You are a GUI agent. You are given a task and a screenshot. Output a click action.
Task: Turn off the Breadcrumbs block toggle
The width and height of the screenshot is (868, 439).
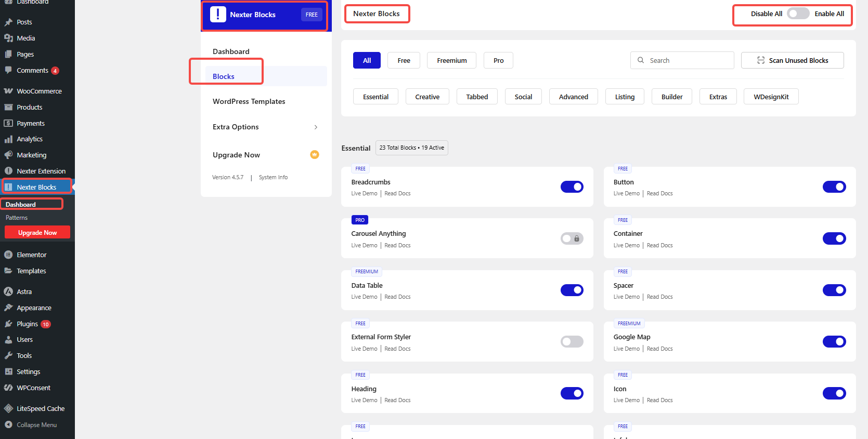point(572,187)
